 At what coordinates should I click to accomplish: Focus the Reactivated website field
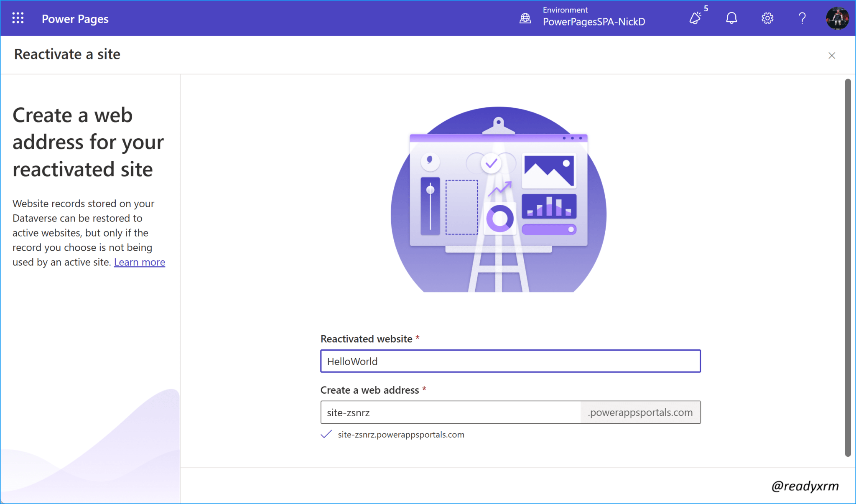tap(510, 361)
